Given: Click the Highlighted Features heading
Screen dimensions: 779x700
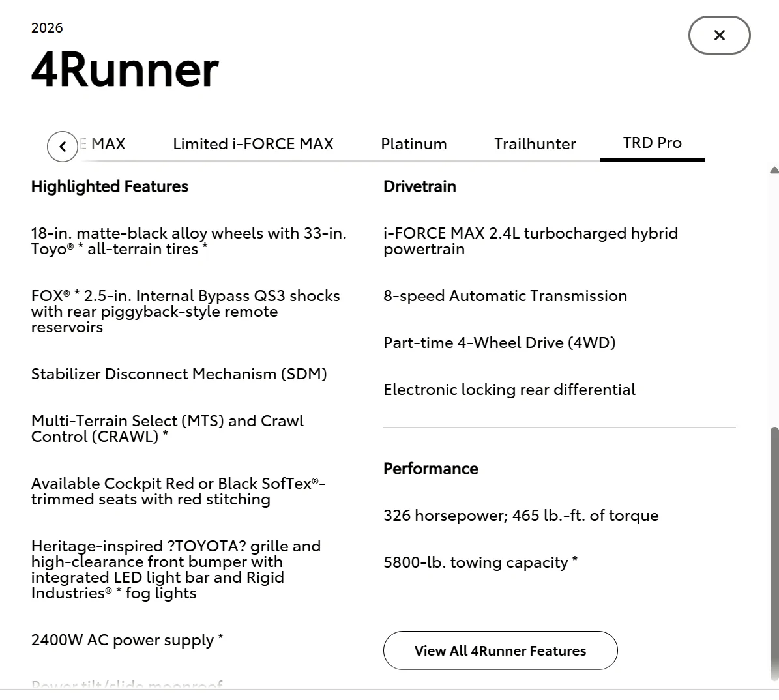Looking at the screenshot, I should click(x=110, y=186).
